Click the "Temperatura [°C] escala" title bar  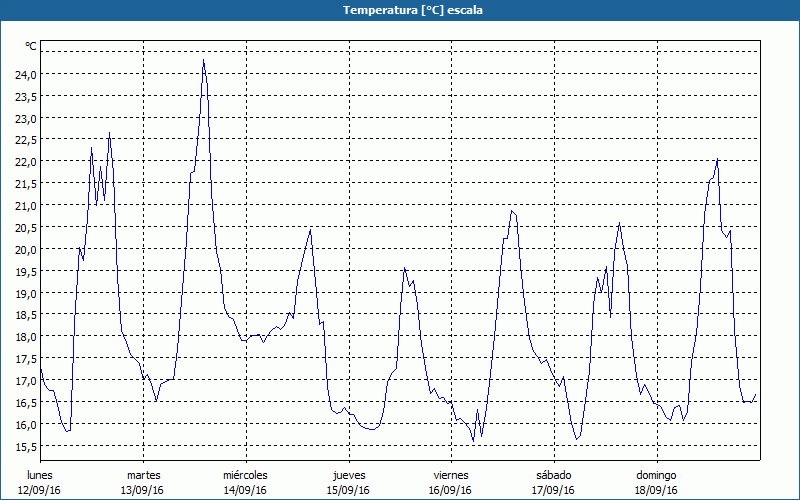pyautogui.click(x=400, y=10)
